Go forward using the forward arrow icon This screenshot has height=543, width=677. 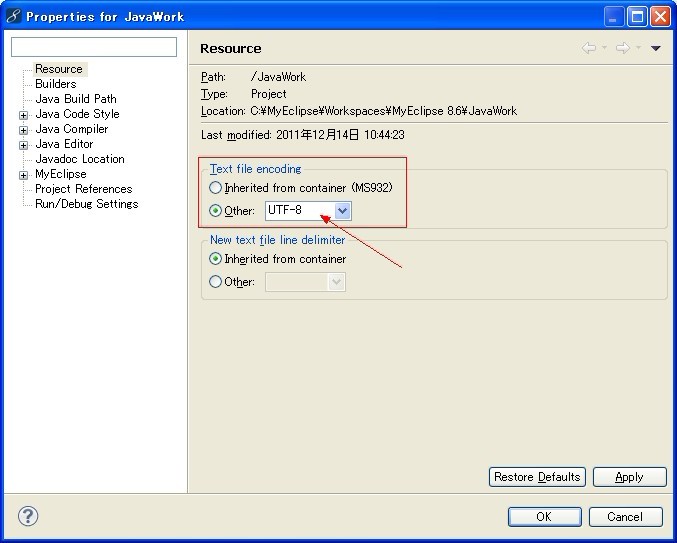click(623, 48)
